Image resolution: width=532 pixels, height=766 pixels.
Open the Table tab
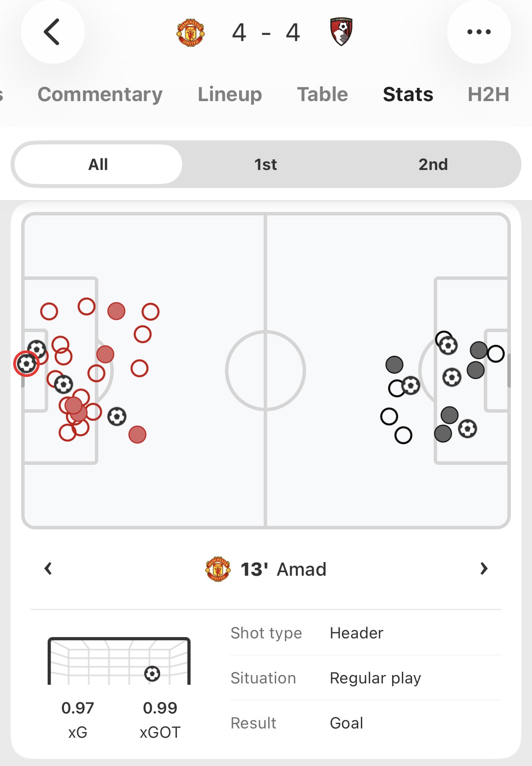click(x=322, y=94)
